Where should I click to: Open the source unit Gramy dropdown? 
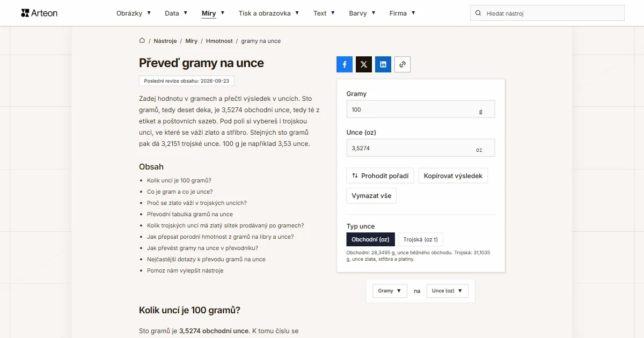coord(390,291)
